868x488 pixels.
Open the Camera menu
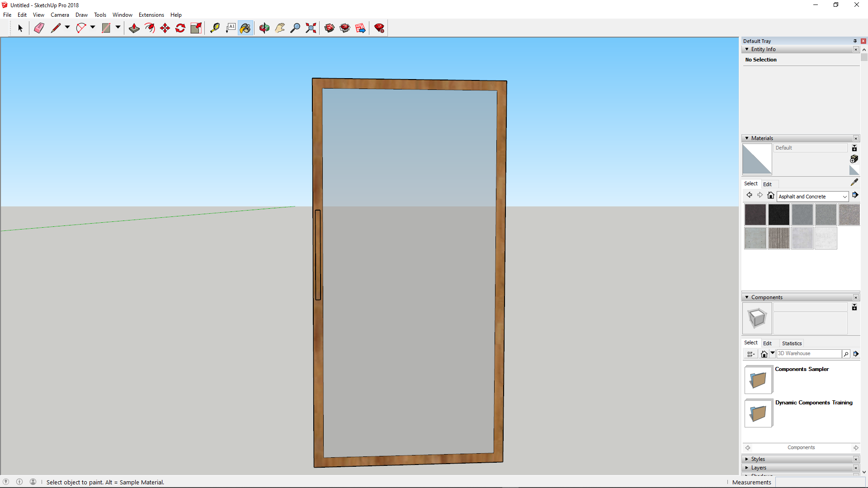tap(60, 15)
